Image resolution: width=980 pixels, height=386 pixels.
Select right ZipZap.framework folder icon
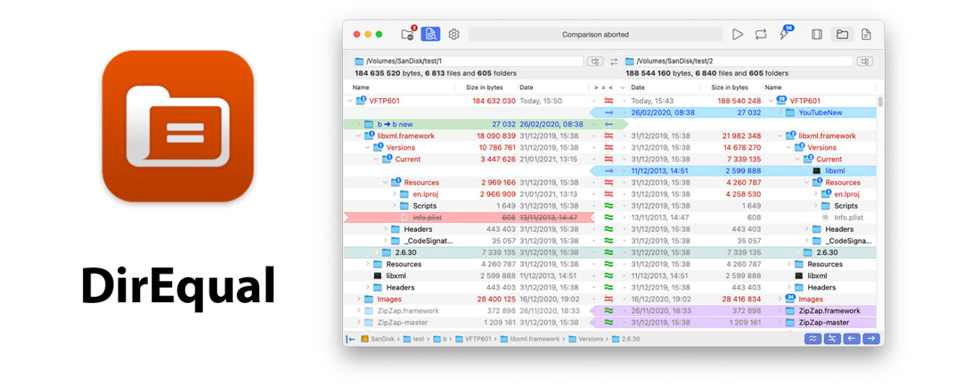click(x=791, y=311)
